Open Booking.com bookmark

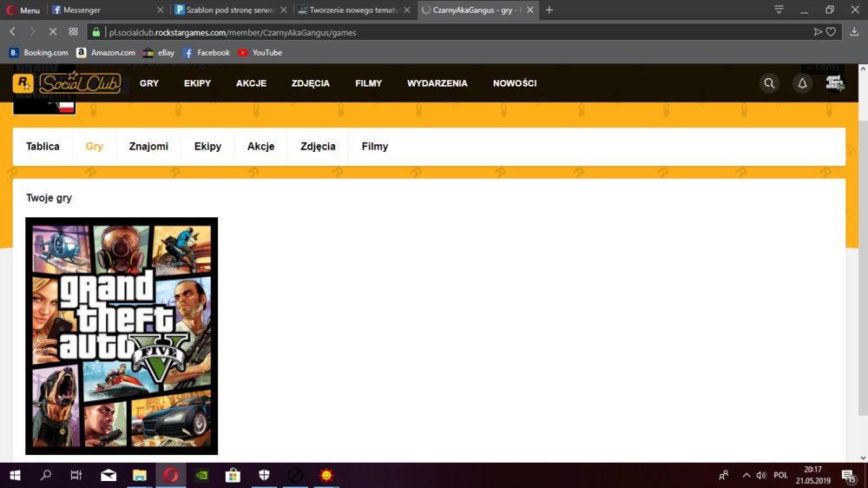38,53
